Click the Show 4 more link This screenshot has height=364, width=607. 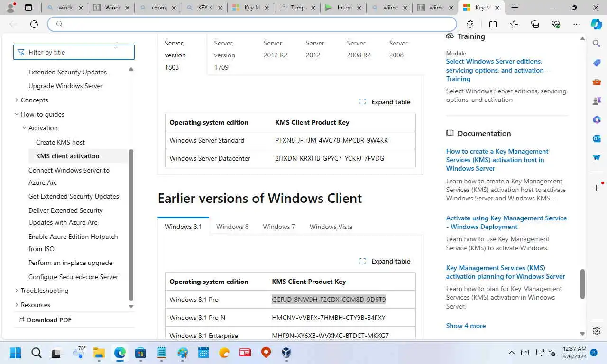click(466, 326)
